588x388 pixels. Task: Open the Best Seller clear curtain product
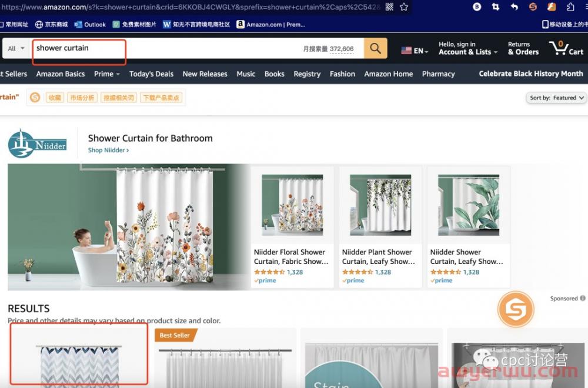225,359
